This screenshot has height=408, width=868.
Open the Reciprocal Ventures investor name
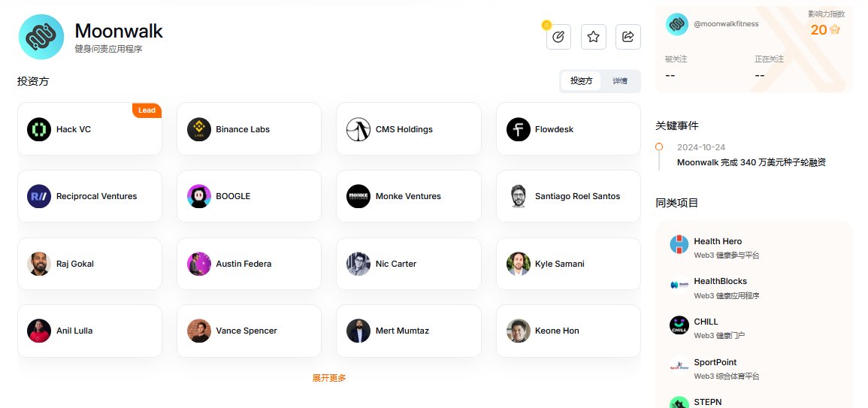(96, 196)
